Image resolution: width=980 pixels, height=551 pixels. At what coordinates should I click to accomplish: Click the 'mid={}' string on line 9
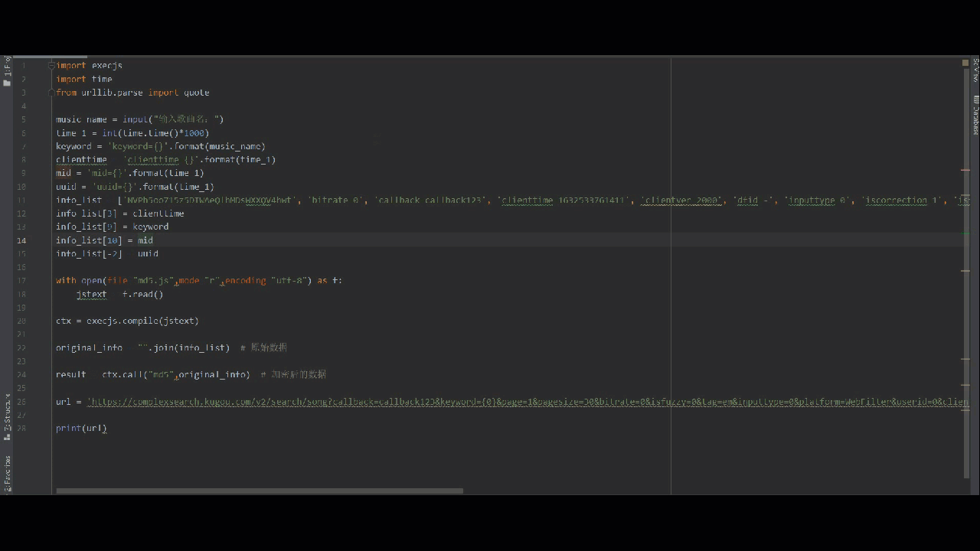tap(107, 173)
